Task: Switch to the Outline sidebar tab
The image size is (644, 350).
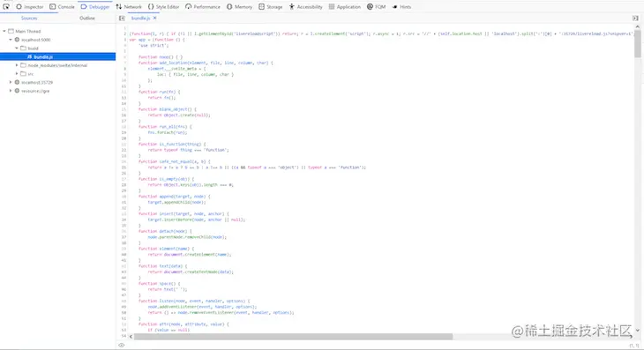Action: click(x=87, y=18)
